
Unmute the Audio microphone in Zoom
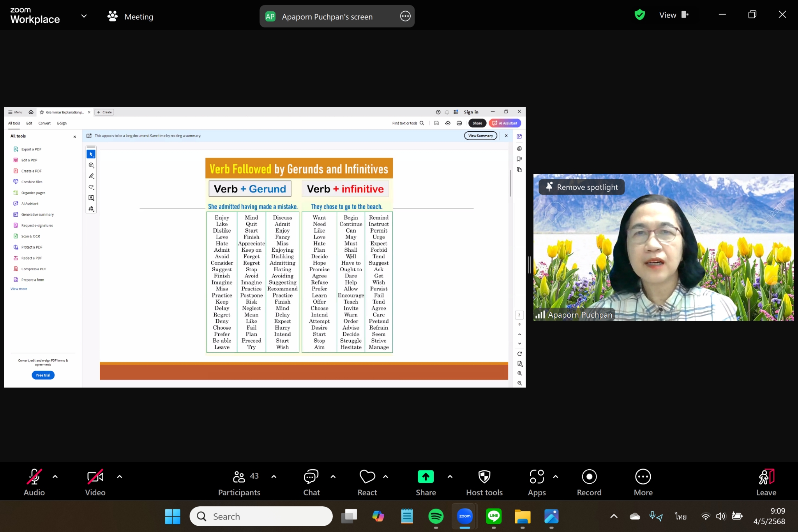pos(34,483)
